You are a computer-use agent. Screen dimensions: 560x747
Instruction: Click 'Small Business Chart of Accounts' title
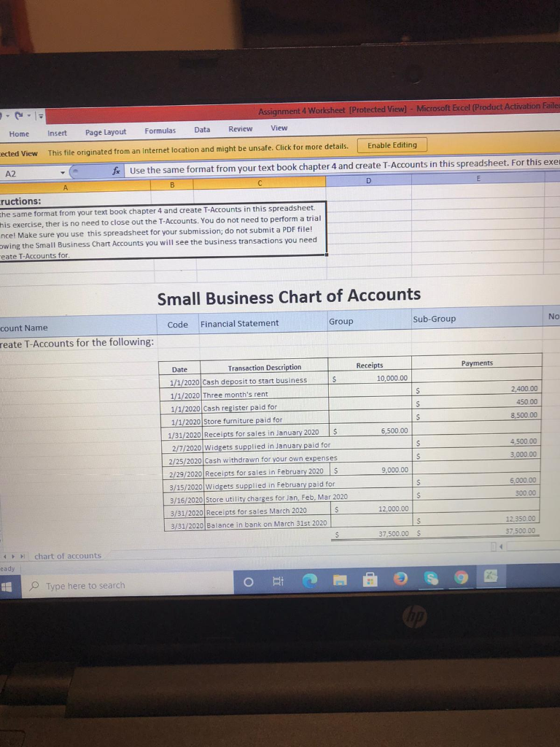pos(289,296)
